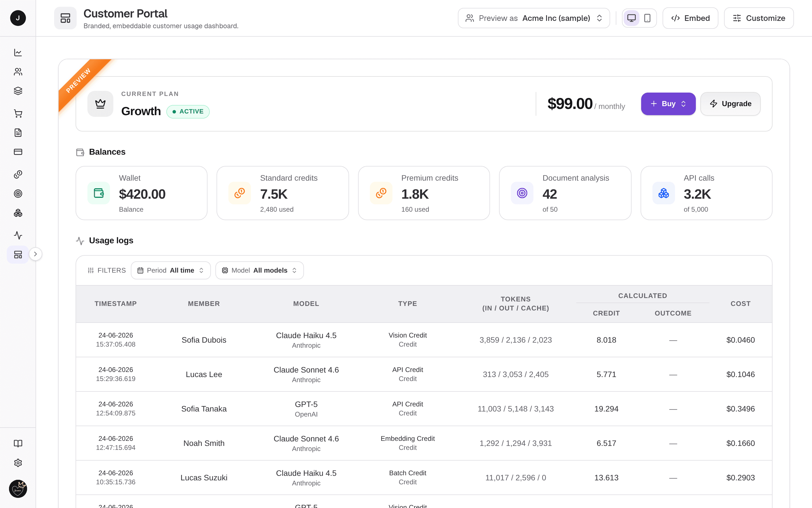Open the documentation book icon
812x508 pixels.
[18, 443]
